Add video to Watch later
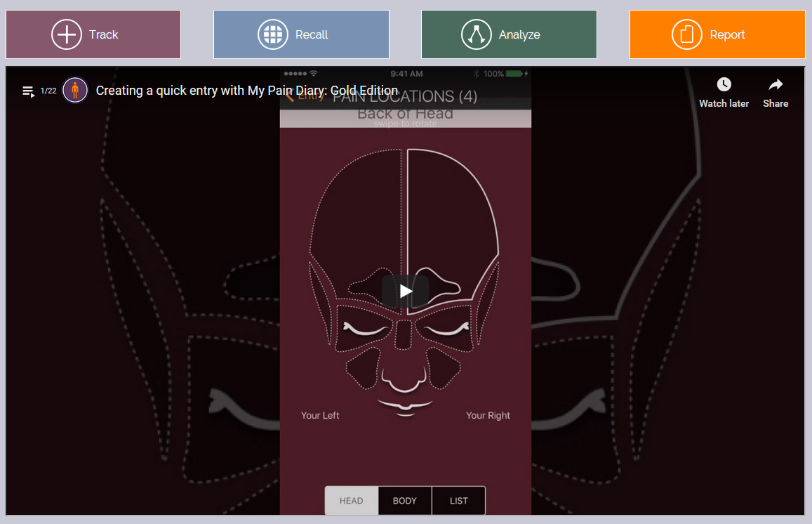 click(x=724, y=93)
